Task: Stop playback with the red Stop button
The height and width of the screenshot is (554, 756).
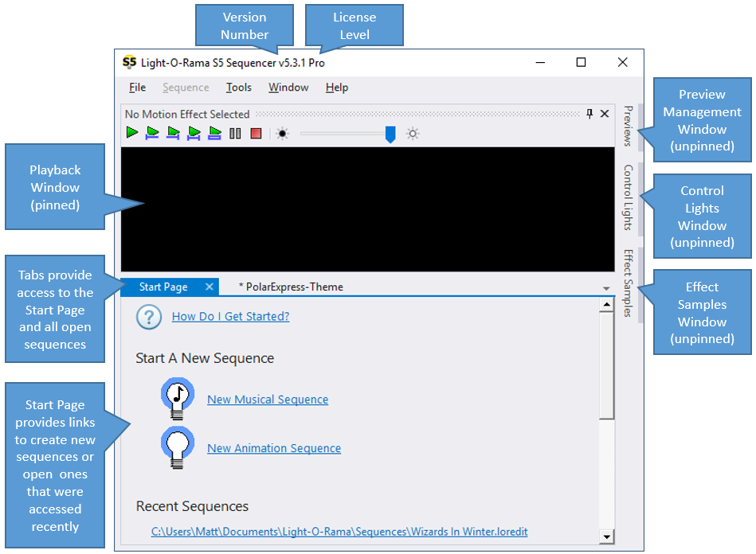Action: (x=256, y=134)
